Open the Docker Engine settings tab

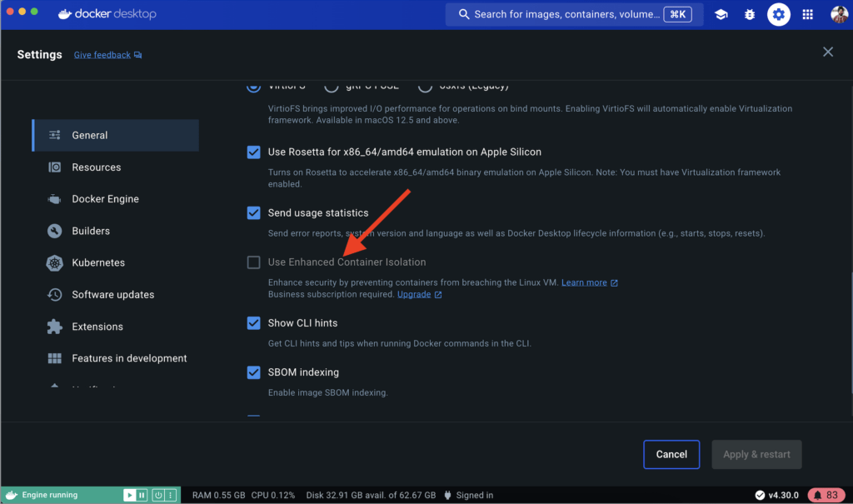[x=115, y=198]
